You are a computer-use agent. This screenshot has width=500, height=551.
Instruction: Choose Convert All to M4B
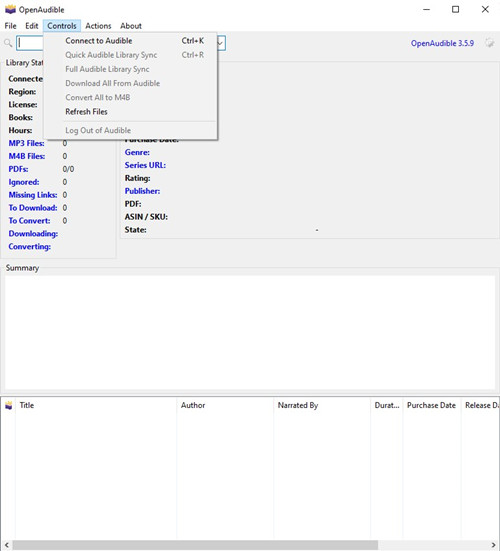[130, 97]
